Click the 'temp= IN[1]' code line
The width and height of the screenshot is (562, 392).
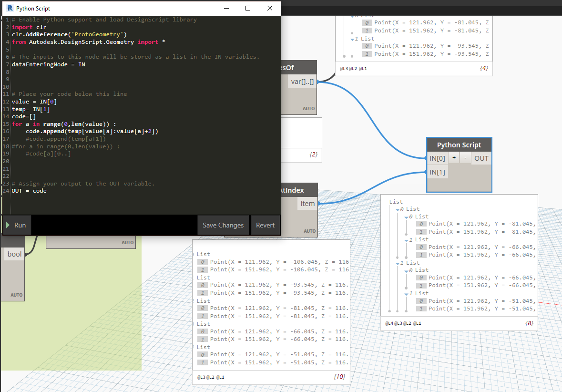tap(31, 109)
